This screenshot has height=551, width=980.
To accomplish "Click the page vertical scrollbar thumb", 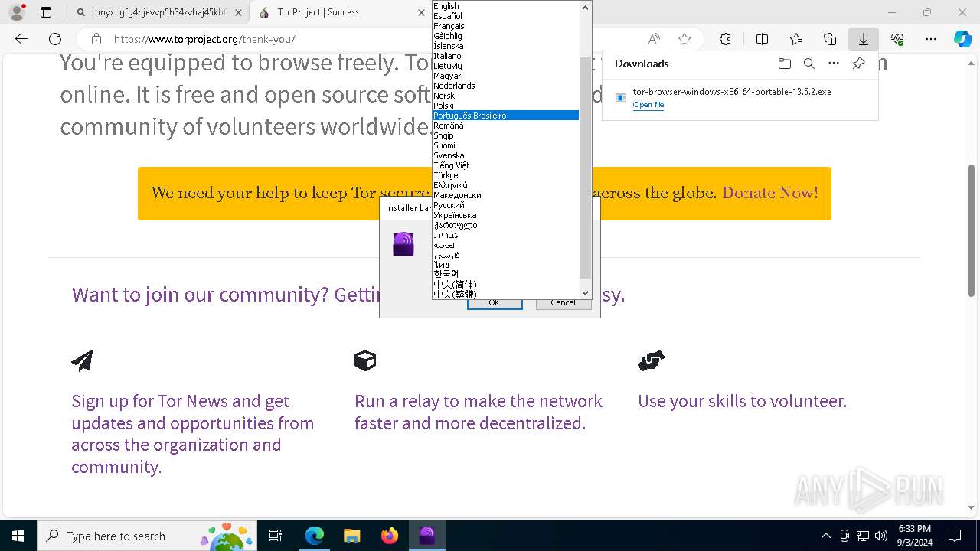I will tap(971, 230).
